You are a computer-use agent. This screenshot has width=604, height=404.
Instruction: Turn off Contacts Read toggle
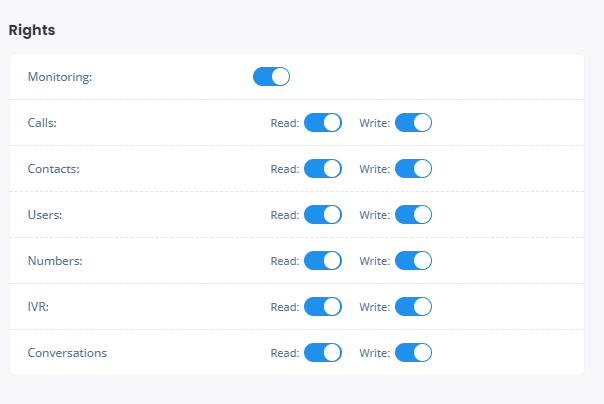[x=323, y=169]
